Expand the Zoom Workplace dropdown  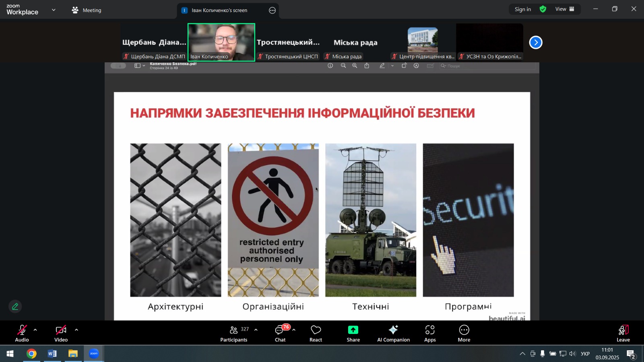point(54,10)
